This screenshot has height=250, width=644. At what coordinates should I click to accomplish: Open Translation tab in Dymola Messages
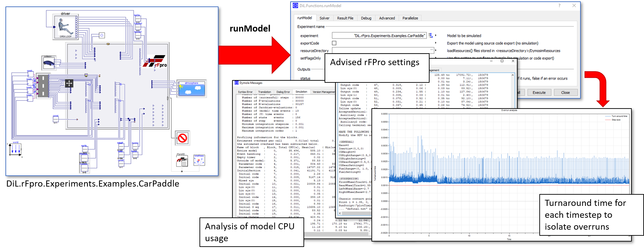264,92
